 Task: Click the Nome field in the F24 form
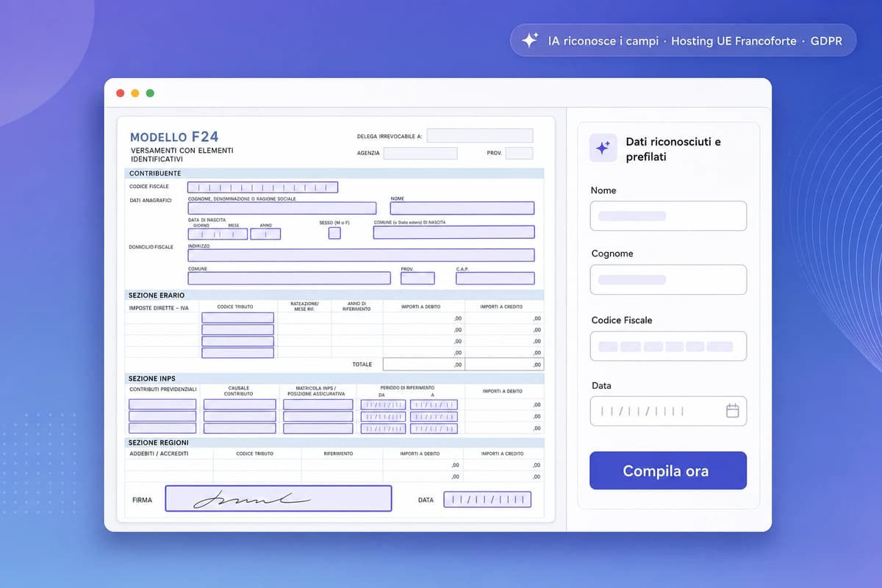462,208
